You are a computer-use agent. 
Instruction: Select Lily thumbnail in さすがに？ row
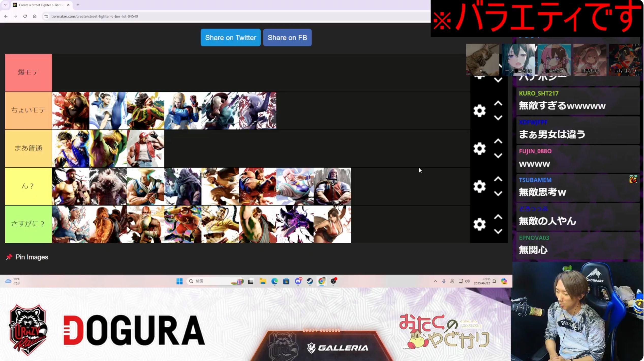tap(71, 224)
